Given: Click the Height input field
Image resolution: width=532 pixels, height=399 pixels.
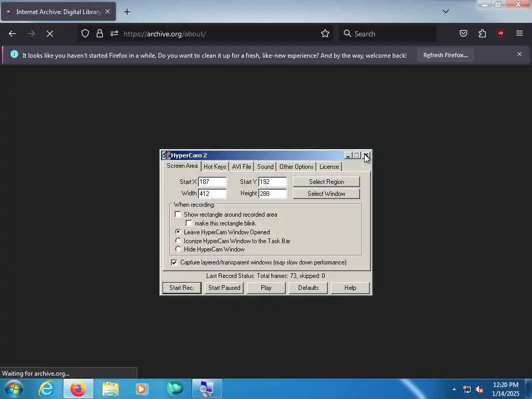Looking at the screenshot, I should [x=272, y=194].
